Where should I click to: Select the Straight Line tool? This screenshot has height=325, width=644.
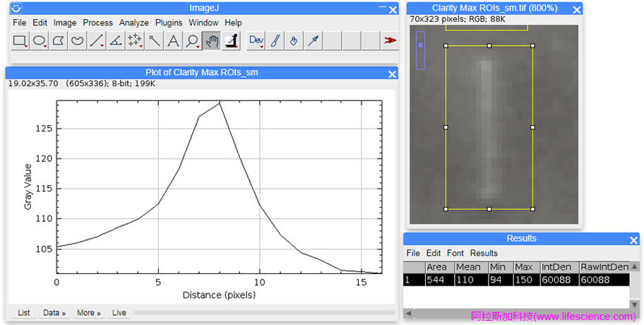[97, 41]
